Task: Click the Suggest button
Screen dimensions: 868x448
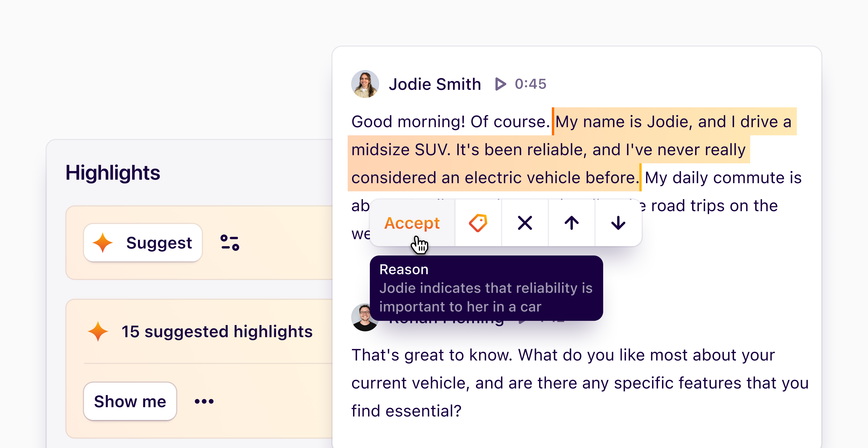Action: click(143, 242)
